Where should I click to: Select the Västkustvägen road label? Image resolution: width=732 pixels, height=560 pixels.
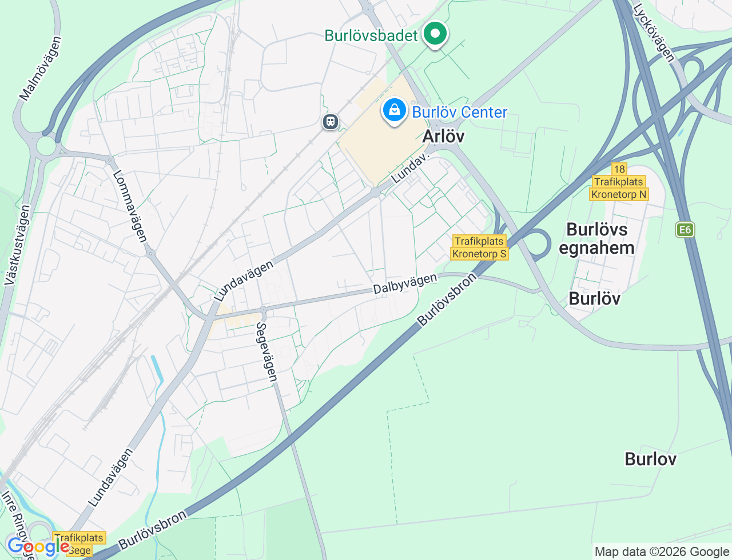point(17,245)
